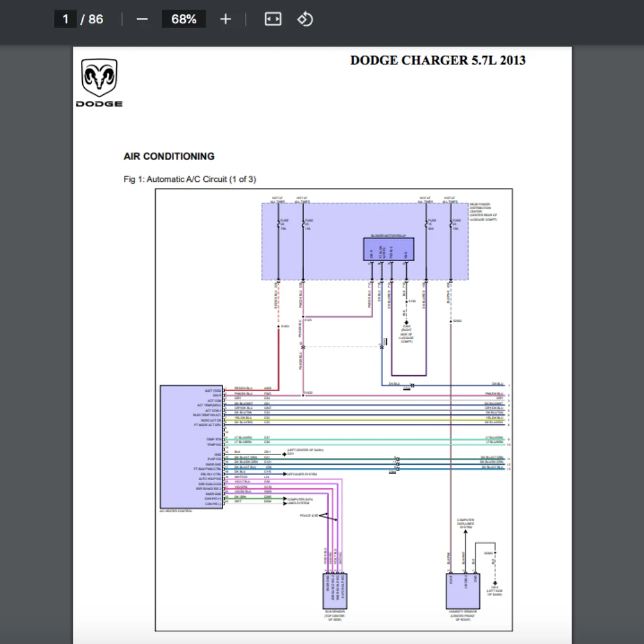Zoom out with the minus button
Screen dimensions: 644x644
142,19
